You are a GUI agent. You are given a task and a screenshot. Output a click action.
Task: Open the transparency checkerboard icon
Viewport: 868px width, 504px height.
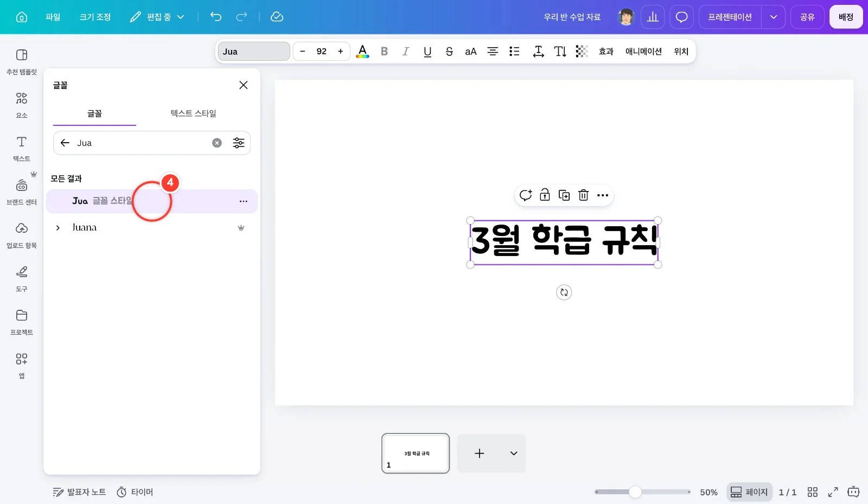[582, 52]
